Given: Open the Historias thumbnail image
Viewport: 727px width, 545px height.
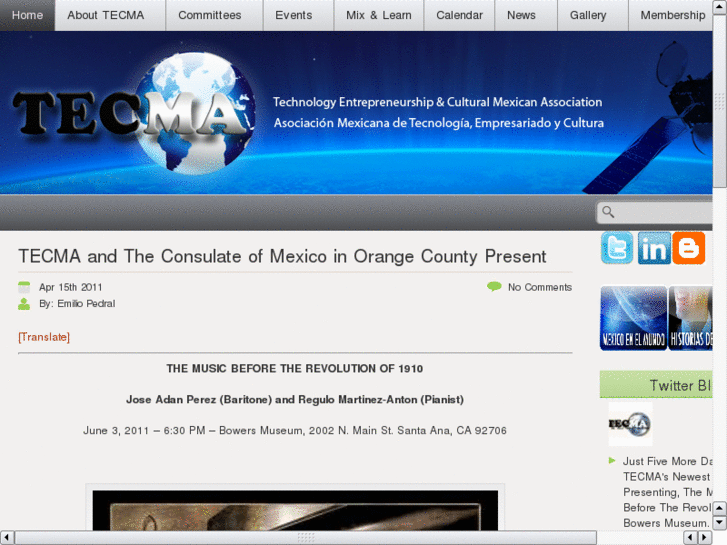Looking at the screenshot, I should [690, 318].
